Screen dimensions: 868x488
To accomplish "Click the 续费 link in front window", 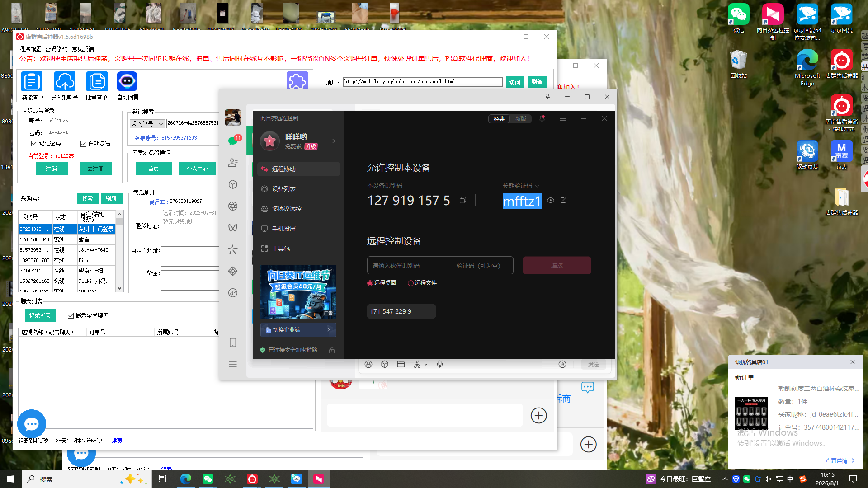I will pyautogui.click(x=117, y=441).
